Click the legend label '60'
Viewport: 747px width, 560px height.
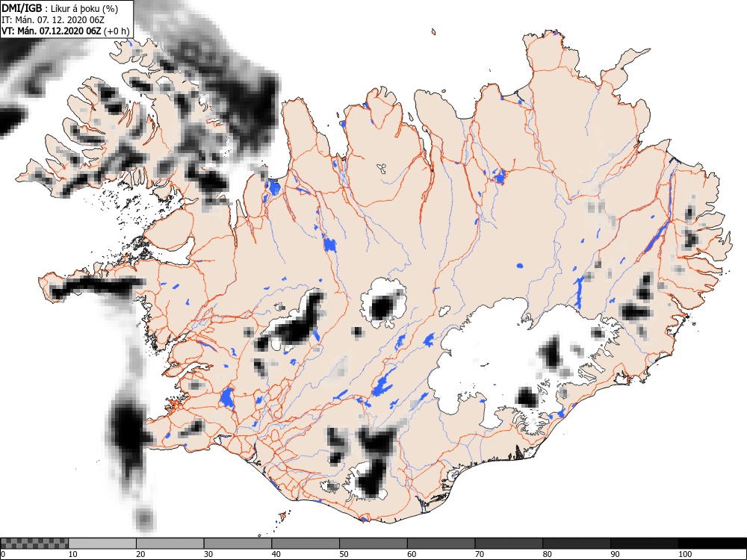click(412, 554)
